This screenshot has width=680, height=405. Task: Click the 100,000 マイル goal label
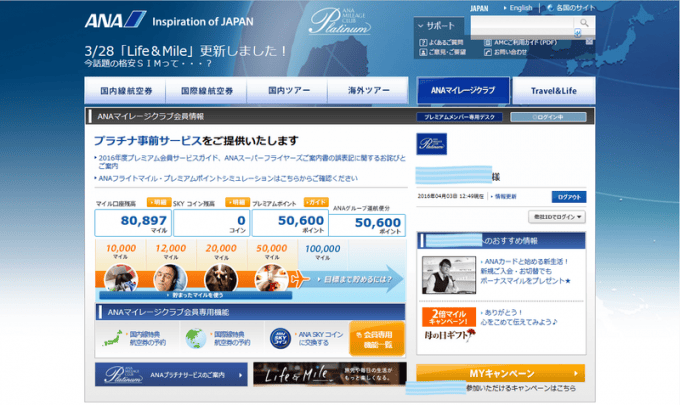point(323,251)
